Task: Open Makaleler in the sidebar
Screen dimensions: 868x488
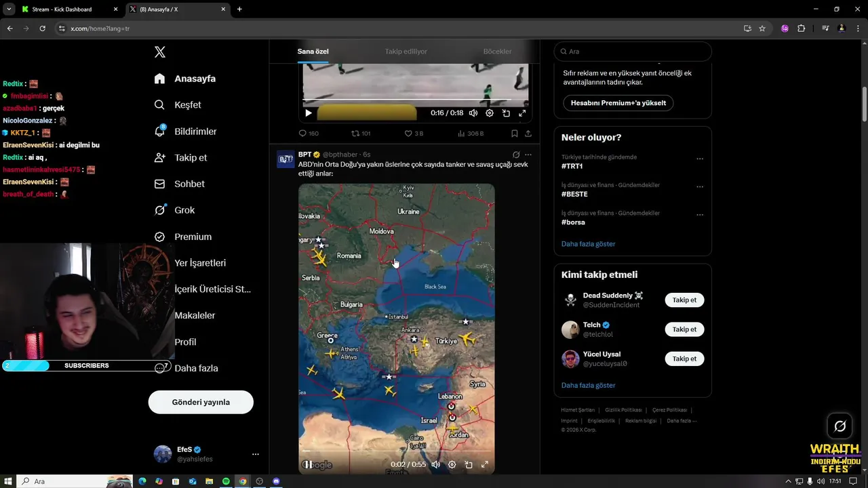Action: click(x=195, y=315)
